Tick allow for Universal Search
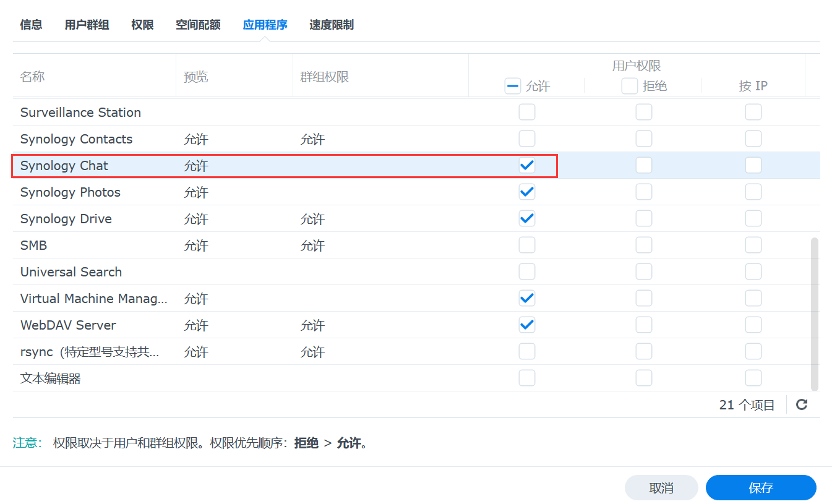Image resolution: width=832 pixels, height=504 pixels. coord(527,271)
